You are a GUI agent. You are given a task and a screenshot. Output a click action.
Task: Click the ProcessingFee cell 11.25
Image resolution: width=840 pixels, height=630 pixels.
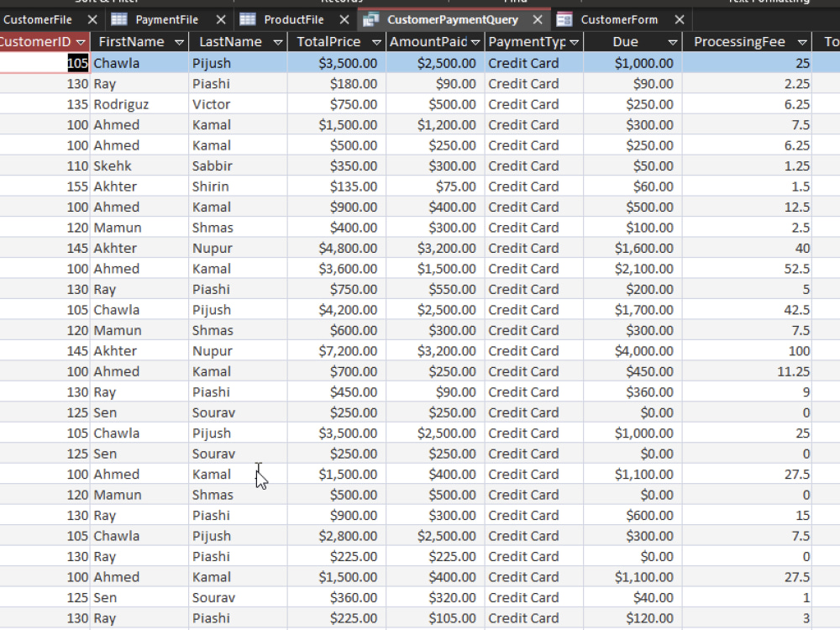point(747,372)
